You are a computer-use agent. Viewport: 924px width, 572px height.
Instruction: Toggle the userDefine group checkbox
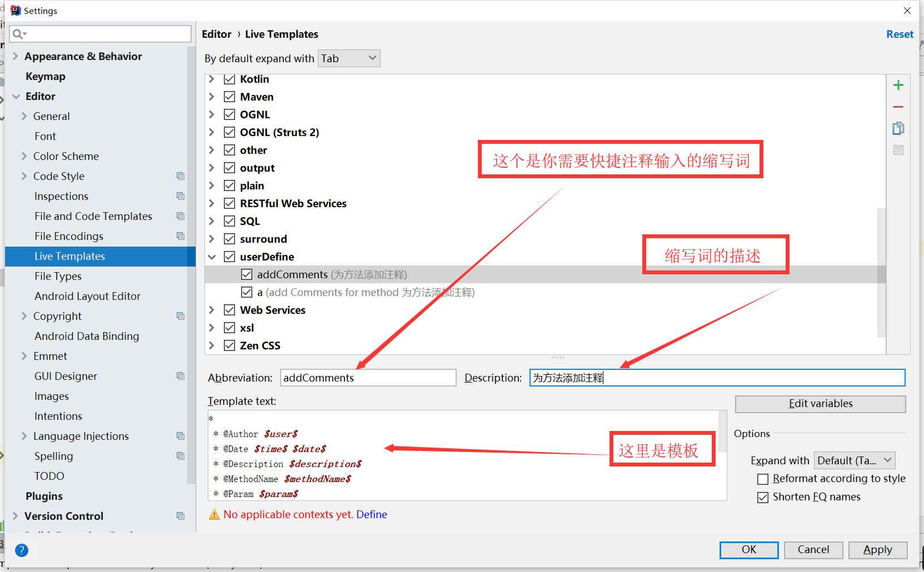229,257
